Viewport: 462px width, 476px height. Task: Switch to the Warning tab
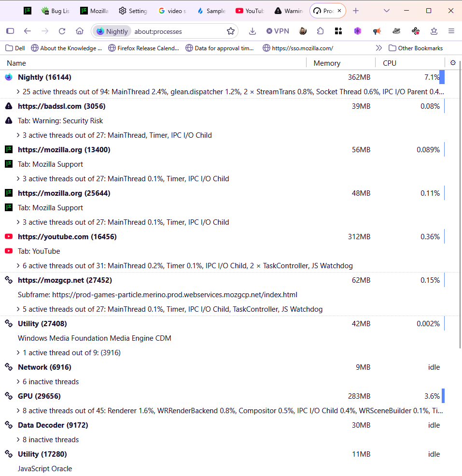click(289, 11)
